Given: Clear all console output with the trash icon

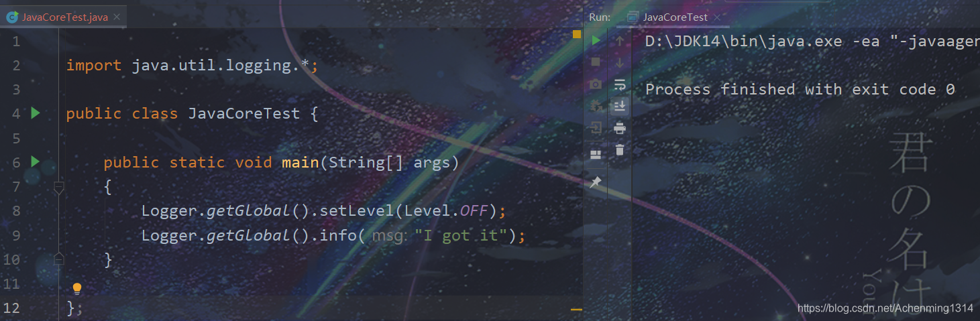Looking at the screenshot, I should [620, 149].
